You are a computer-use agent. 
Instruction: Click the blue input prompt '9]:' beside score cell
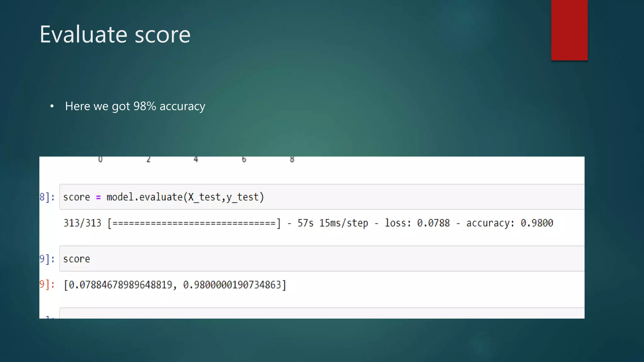coord(47,259)
